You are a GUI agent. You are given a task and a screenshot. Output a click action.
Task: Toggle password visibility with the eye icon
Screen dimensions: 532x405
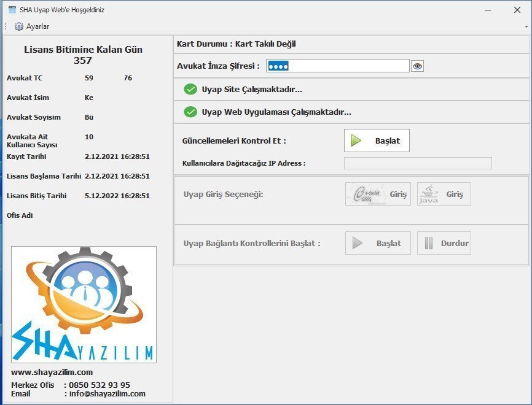[x=417, y=66]
